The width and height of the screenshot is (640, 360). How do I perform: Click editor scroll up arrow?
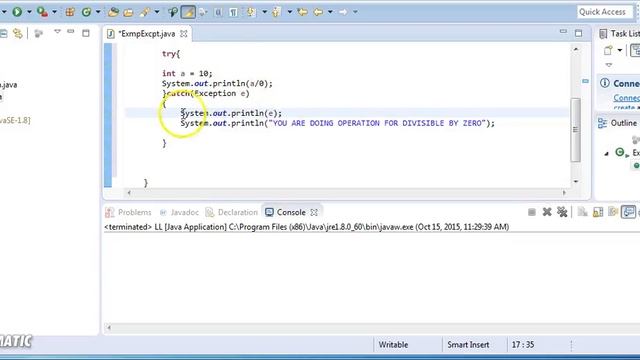(576, 49)
